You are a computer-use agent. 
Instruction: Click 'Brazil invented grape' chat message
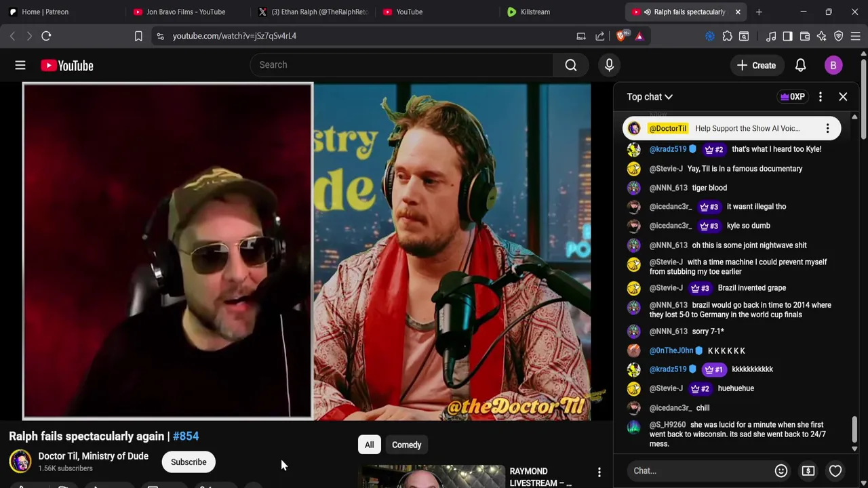(752, 288)
